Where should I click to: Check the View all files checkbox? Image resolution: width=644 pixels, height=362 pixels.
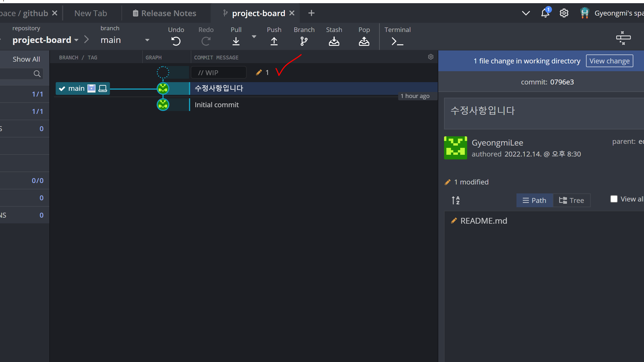click(614, 199)
